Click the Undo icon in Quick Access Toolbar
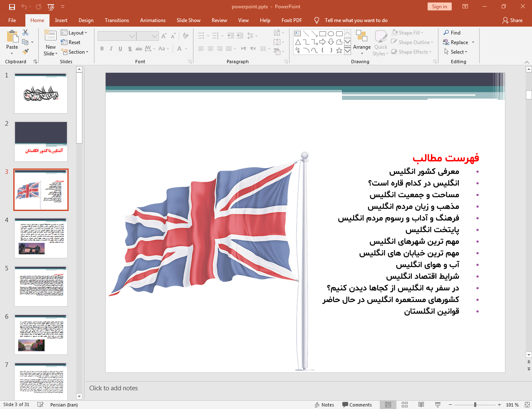This screenshot has width=532, height=409. [24, 7]
